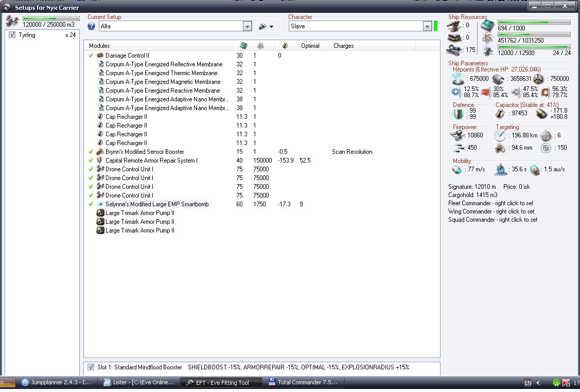The width and height of the screenshot is (580, 392).
Task: Toggle Capital Remote Armor Repair System checkmark
Action: pos(91,161)
